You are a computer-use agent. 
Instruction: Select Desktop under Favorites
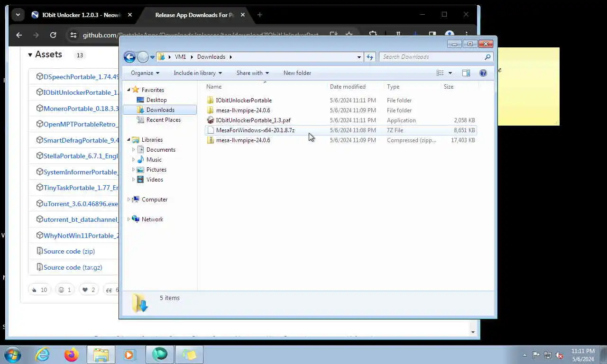156,100
